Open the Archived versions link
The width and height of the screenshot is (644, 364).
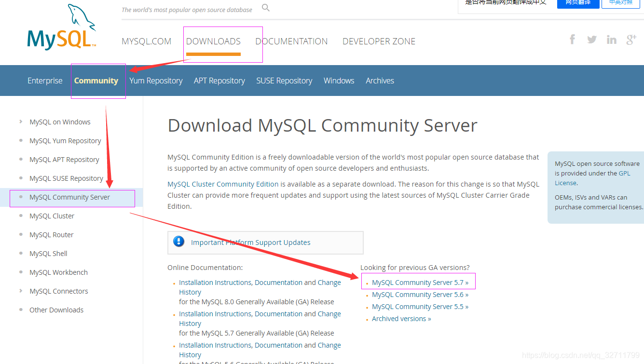[x=401, y=319]
